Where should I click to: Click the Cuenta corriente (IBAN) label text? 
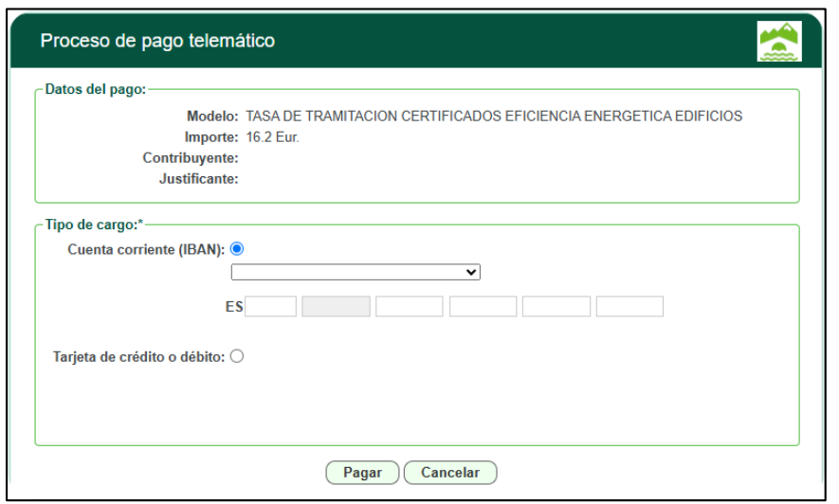pyautogui.click(x=147, y=249)
